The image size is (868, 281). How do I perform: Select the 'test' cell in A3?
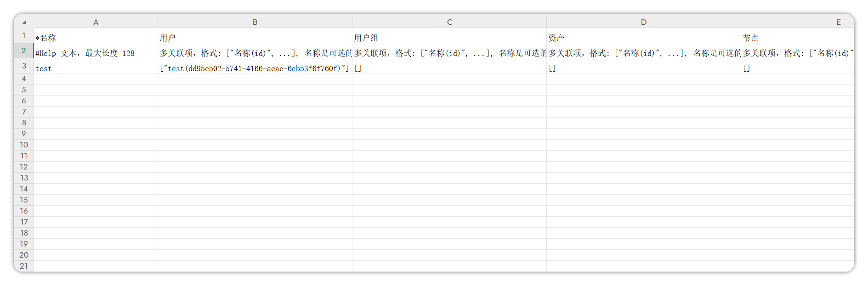pos(96,68)
